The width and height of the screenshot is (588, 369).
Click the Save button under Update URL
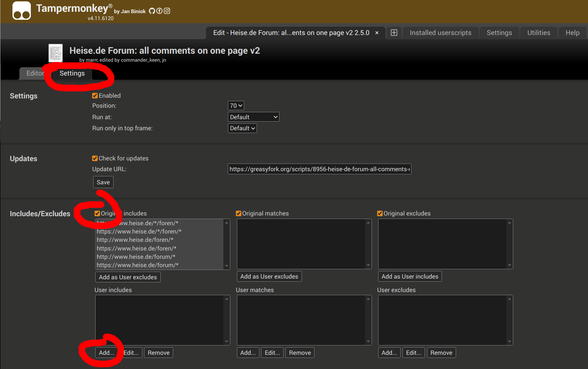[103, 182]
